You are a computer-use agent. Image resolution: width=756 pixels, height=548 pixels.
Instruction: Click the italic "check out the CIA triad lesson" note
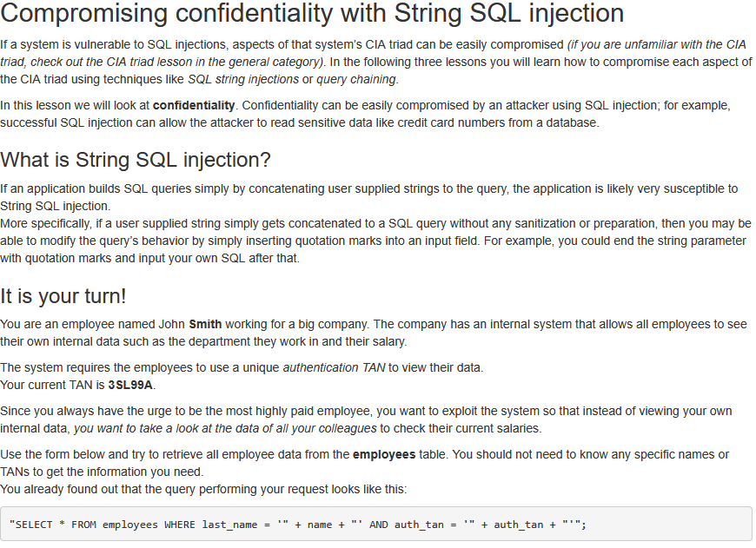tap(217, 62)
